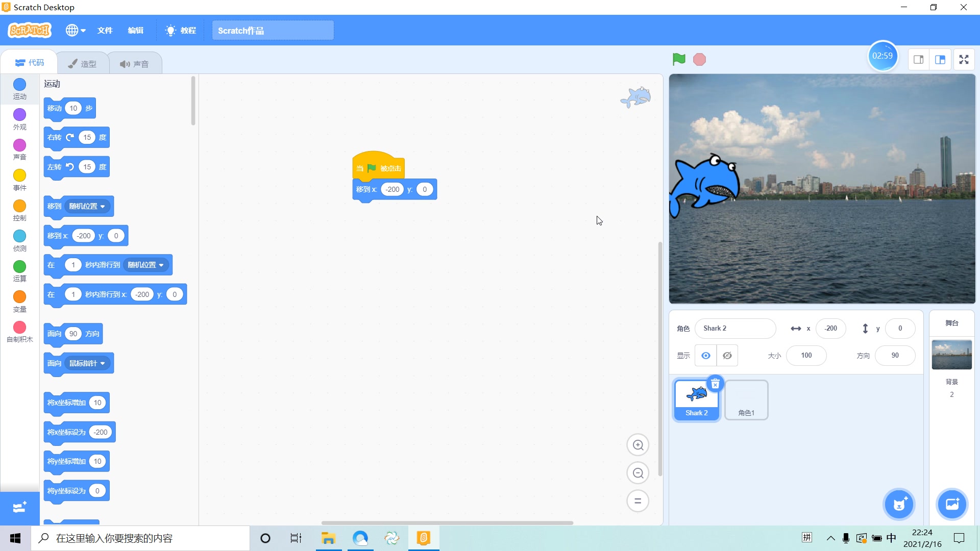Add a new backdrop with the picture button

tap(952, 504)
